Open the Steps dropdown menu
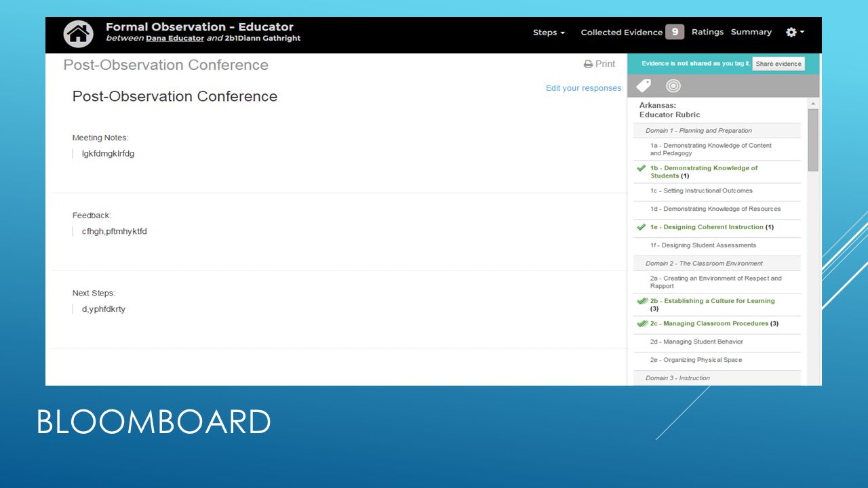 [x=549, y=33]
